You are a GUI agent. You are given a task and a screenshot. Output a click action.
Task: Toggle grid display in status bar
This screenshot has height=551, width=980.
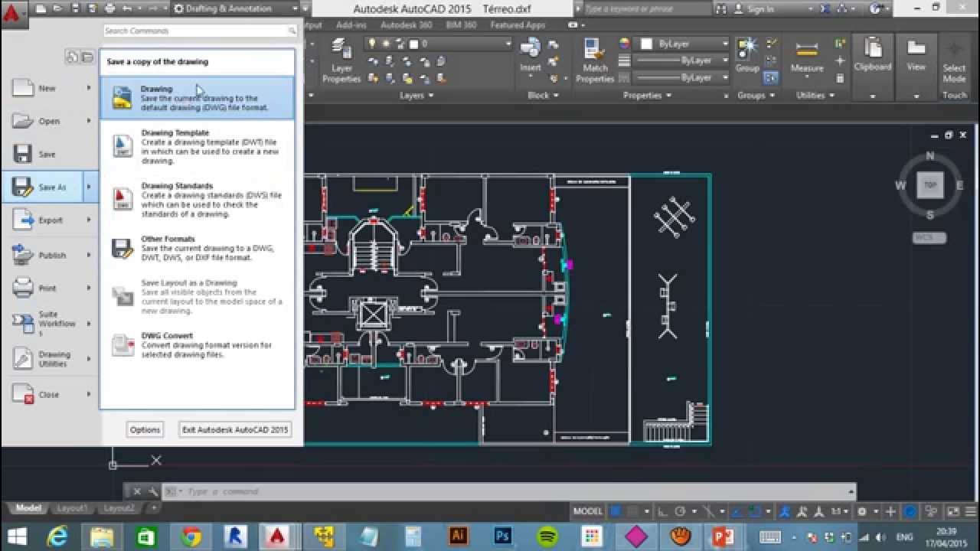click(x=615, y=511)
